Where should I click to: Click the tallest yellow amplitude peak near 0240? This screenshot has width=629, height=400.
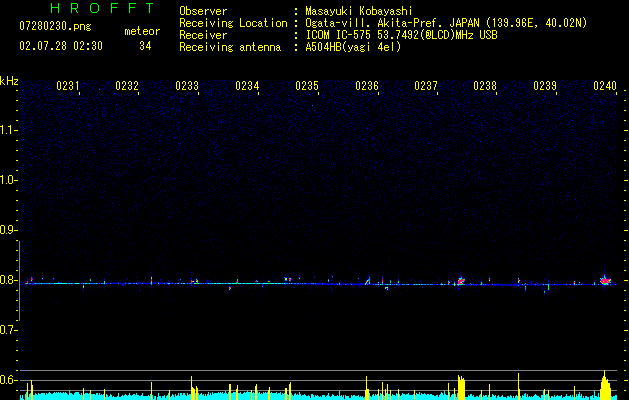pyautogui.click(x=605, y=384)
